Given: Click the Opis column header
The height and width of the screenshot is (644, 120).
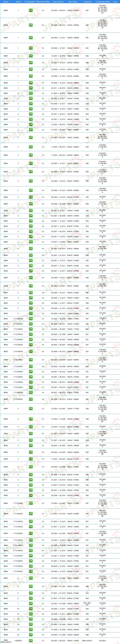Looking at the screenshot, I should click(x=115, y=2).
